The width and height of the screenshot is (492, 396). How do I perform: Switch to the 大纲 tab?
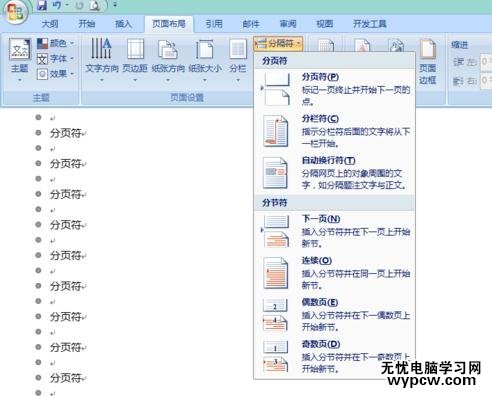(50, 24)
